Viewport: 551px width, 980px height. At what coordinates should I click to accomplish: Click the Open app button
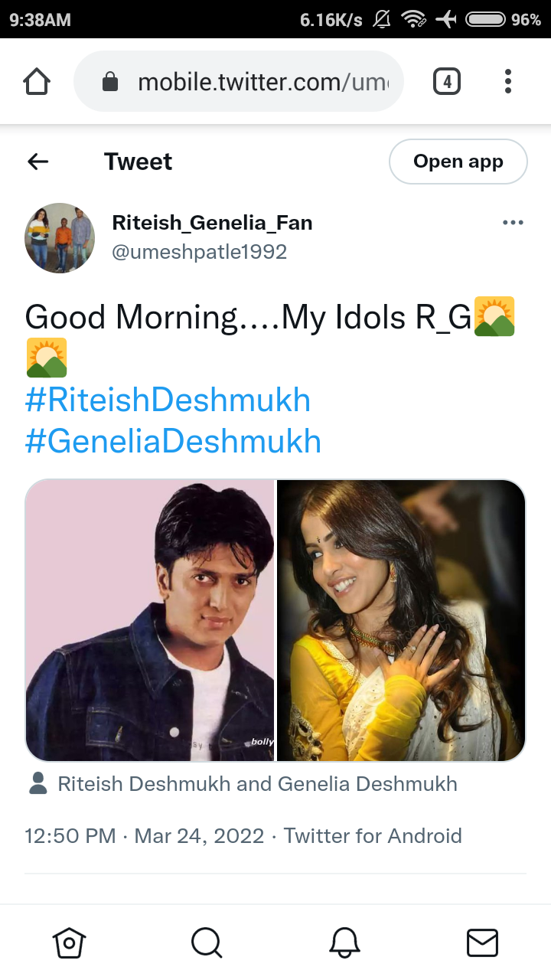coord(458,162)
